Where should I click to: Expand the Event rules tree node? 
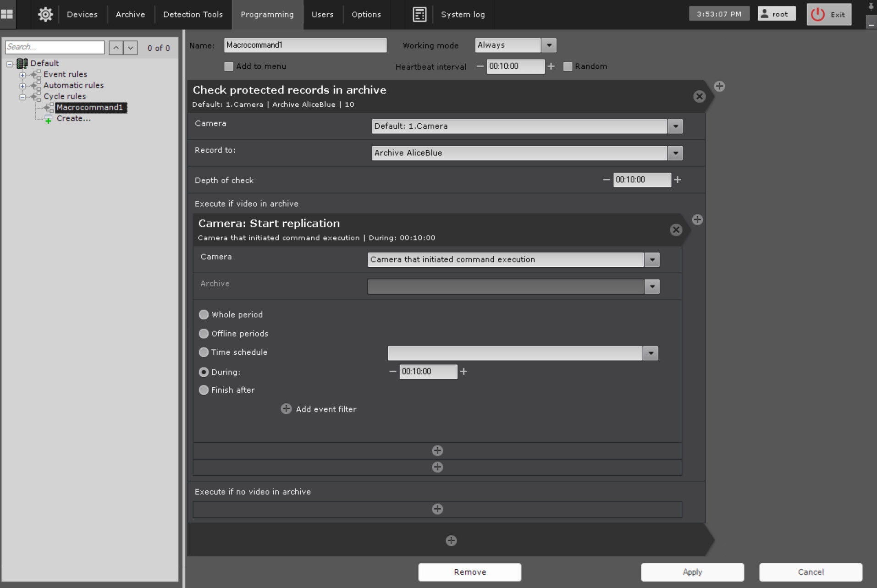22,75
